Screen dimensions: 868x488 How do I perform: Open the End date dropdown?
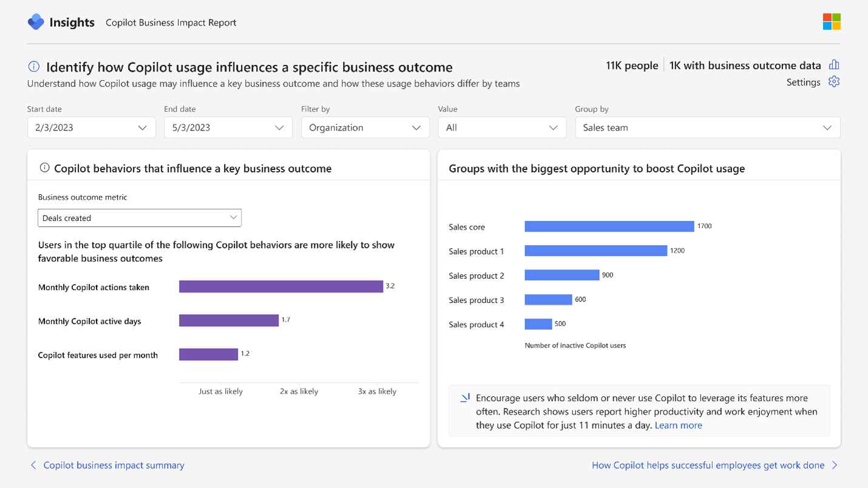tap(228, 127)
